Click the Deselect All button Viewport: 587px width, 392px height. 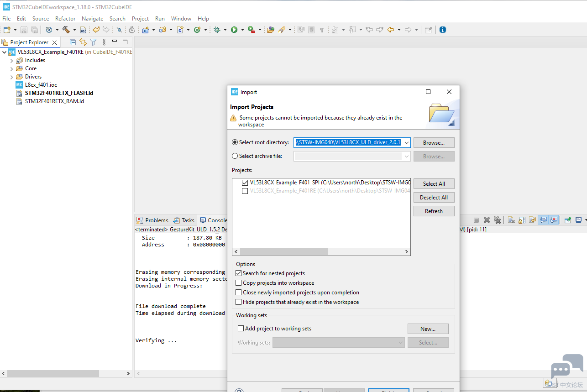(434, 198)
